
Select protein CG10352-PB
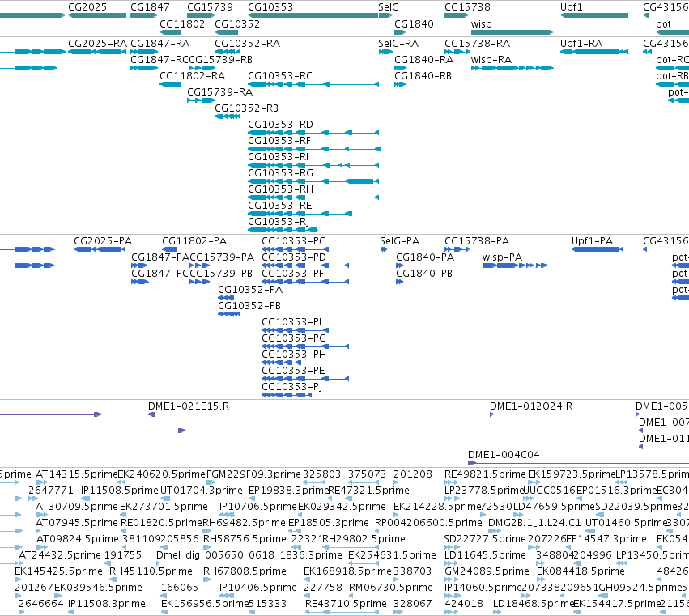pos(249,306)
